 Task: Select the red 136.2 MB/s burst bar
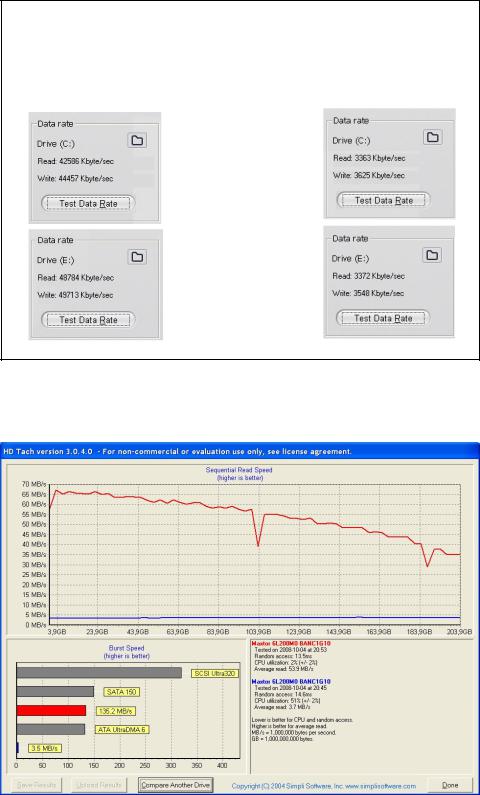[51, 711]
